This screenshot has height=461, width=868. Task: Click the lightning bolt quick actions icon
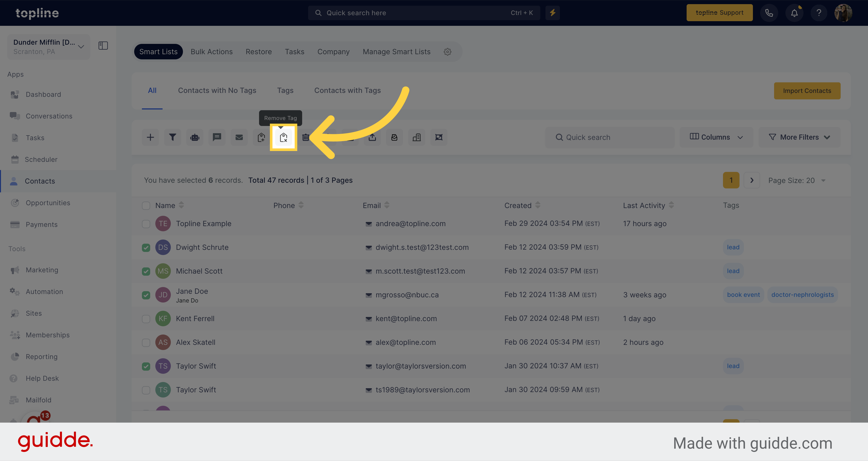point(553,13)
